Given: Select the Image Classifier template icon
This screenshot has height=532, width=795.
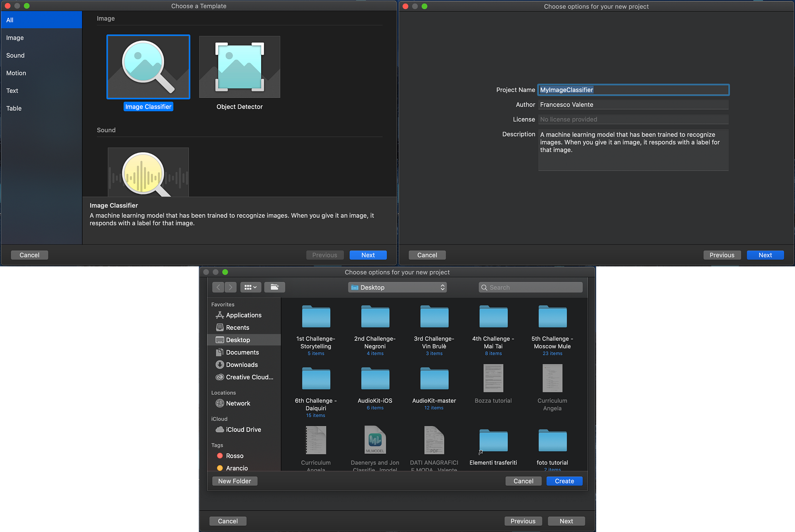Looking at the screenshot, I should point(148,67).
